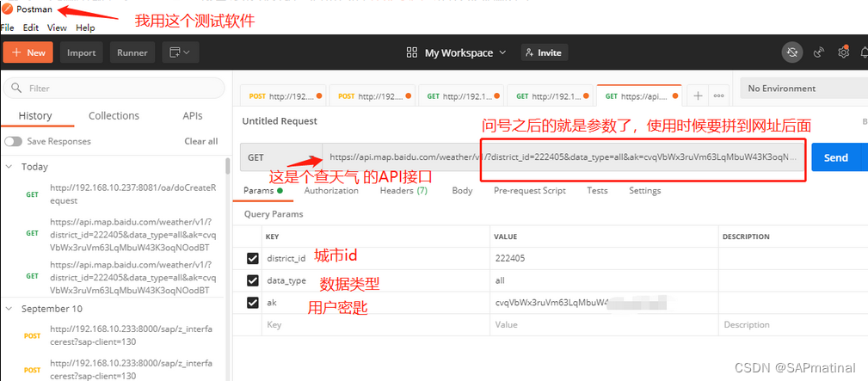
Task: Open the No Environment dropdown
Action: (803, 89)
